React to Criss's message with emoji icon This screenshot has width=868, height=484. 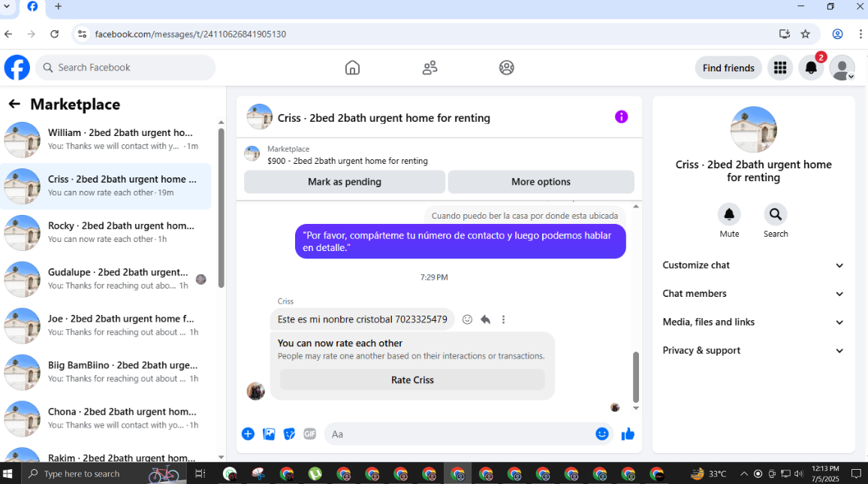tap(467, 319)
